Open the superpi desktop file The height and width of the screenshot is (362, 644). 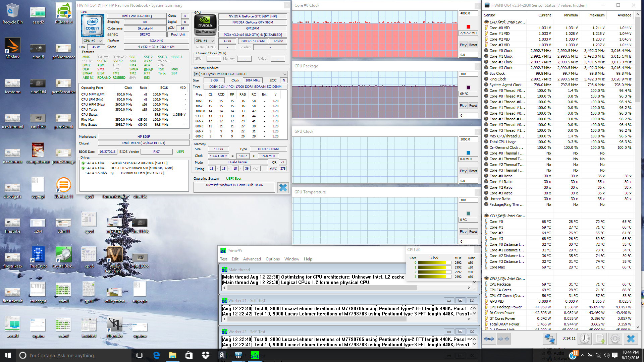[x=38, y=188]
